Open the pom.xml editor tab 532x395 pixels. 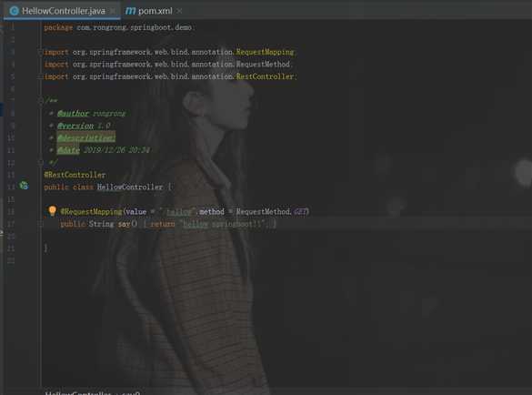click(x=156, y=11)
